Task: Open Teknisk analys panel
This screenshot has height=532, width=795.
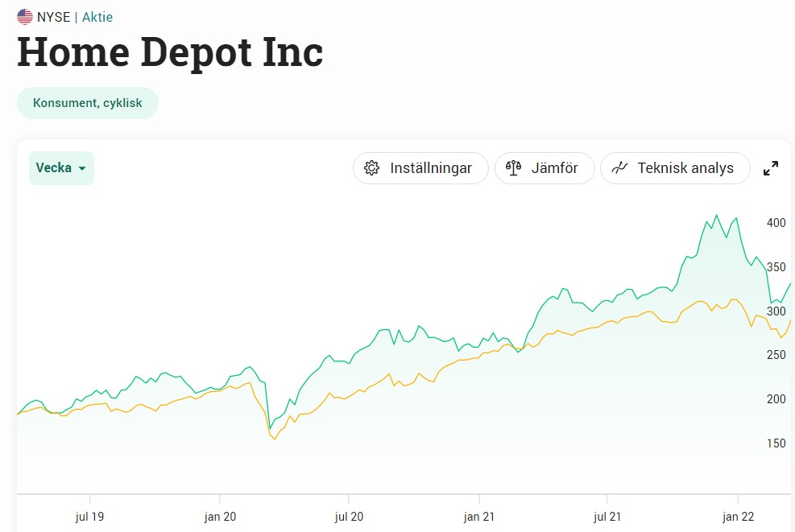Action: pyautogui.click(x=675, y=168)
